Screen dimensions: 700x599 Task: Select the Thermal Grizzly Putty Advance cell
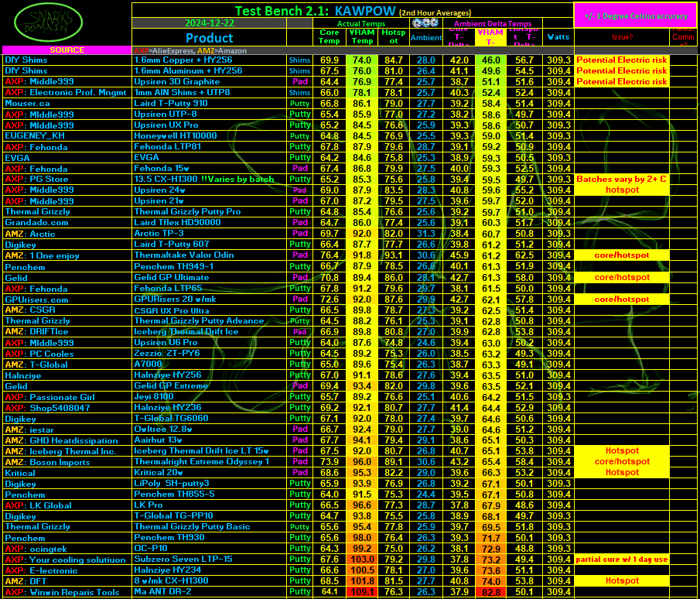click(210, 320)
